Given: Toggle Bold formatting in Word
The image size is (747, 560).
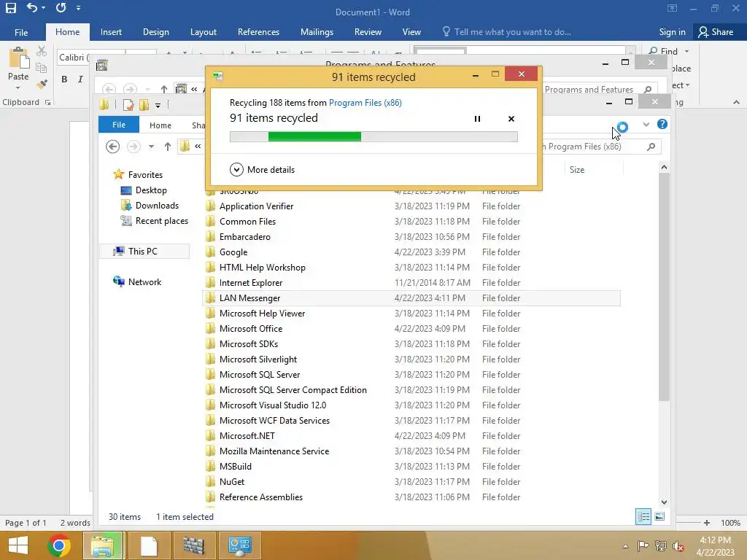Looking at the screenshot, I should click(x=64, y=79).
